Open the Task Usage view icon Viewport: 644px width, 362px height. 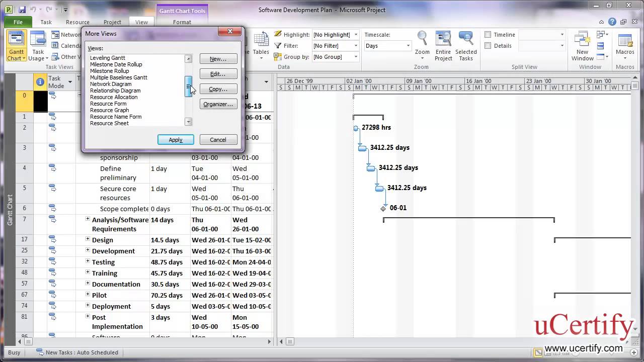[x=38, y=39]
